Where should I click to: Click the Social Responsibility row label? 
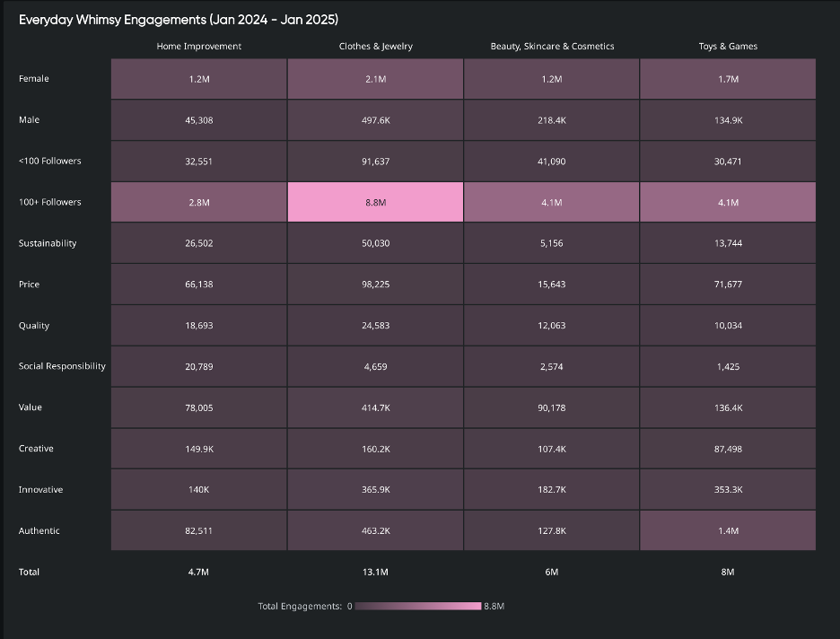point(62,366)
